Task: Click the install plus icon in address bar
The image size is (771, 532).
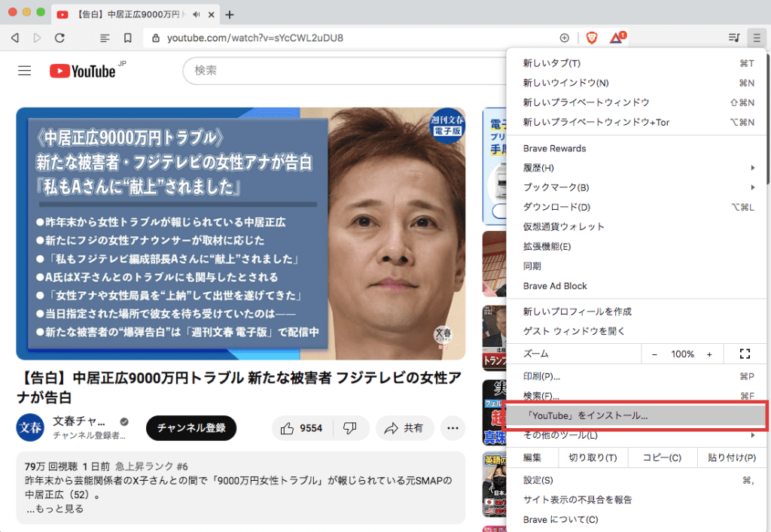Action: pos(565,38)
